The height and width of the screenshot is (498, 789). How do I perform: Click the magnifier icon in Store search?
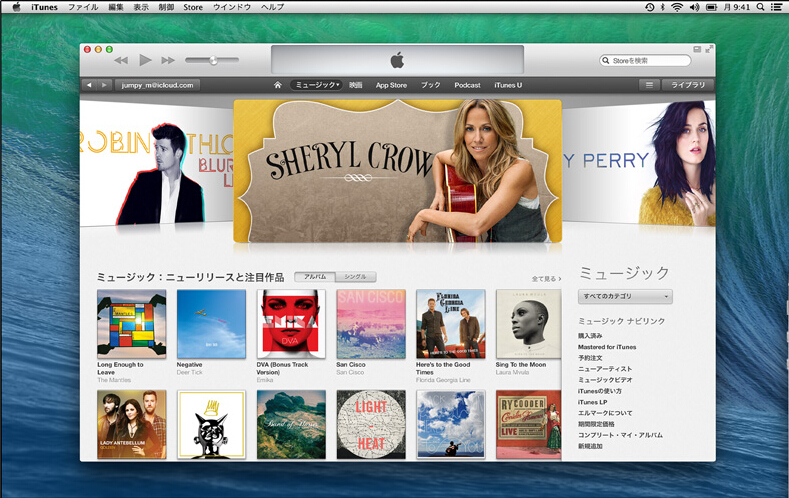(606, 60)
